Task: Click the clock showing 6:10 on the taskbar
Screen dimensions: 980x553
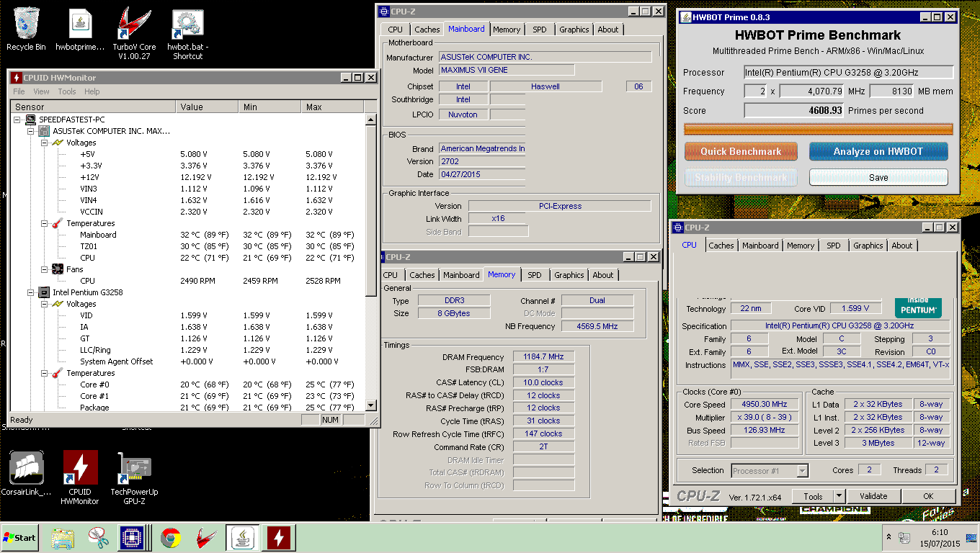Action: (939, 537)
